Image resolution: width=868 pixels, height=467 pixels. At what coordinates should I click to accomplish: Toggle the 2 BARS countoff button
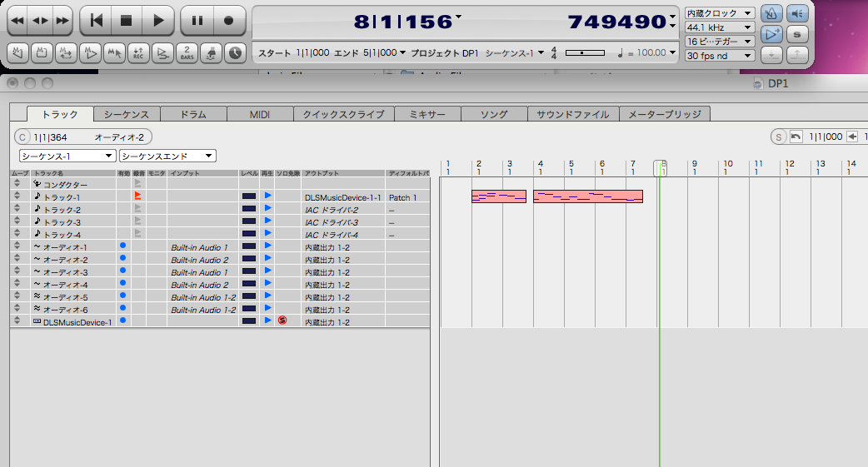point(187,53)
